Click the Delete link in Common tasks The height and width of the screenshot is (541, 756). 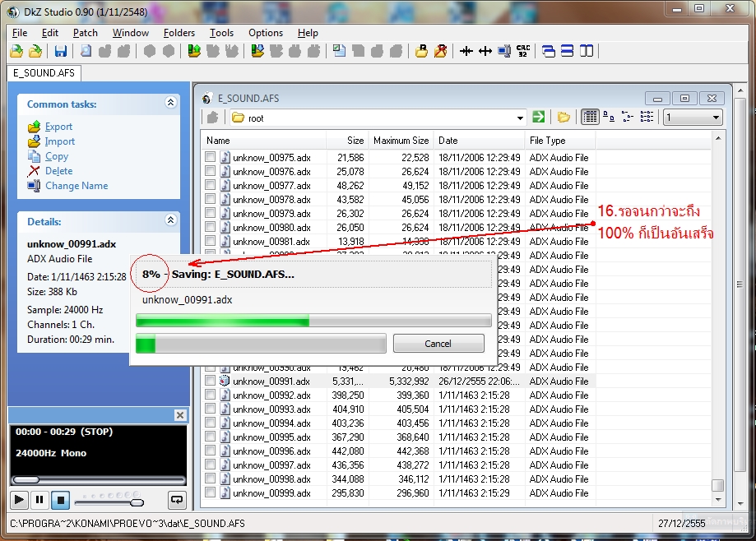[x=59, y=171]
